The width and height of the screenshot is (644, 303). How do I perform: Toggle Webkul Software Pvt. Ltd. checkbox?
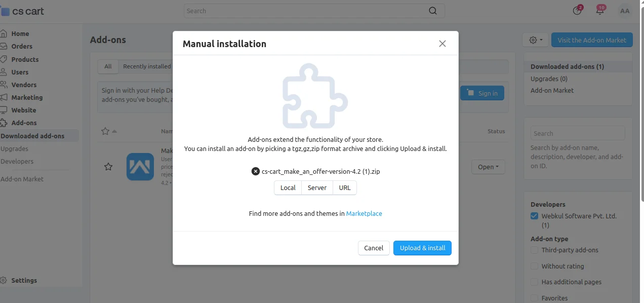[x=534, y=216]
